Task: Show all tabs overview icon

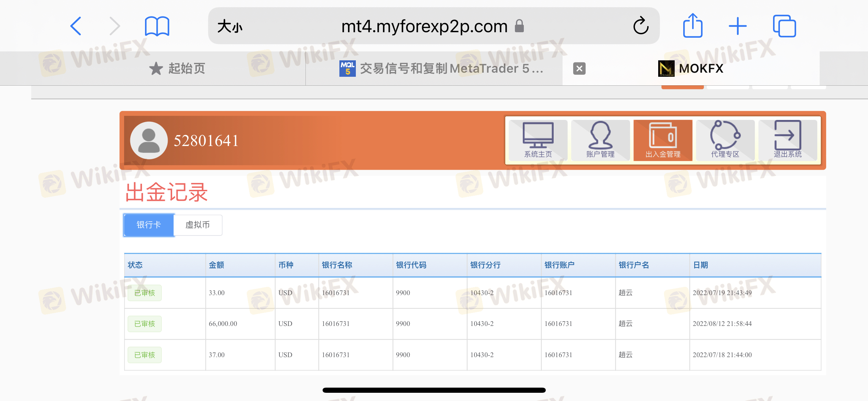Action: pos(784,26)
